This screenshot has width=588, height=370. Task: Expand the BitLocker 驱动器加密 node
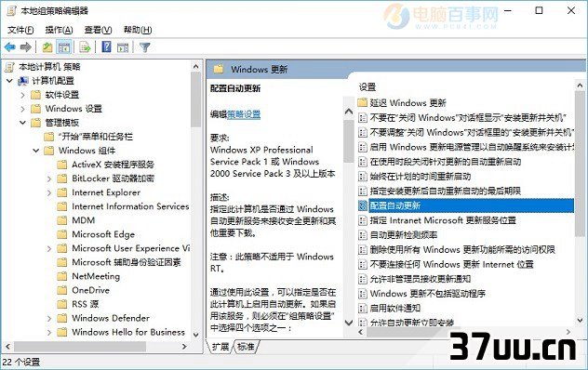(49, 178)
